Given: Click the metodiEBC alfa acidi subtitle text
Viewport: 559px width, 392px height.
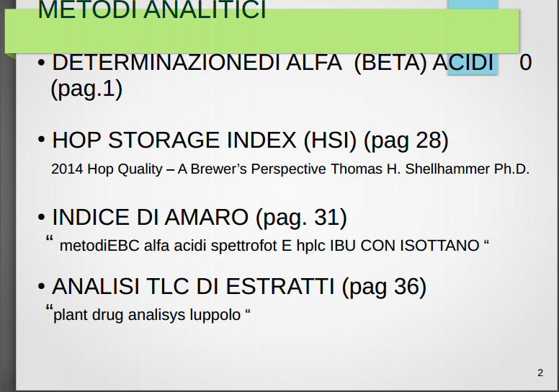Looking at the screenshot, I should [267, 245].
